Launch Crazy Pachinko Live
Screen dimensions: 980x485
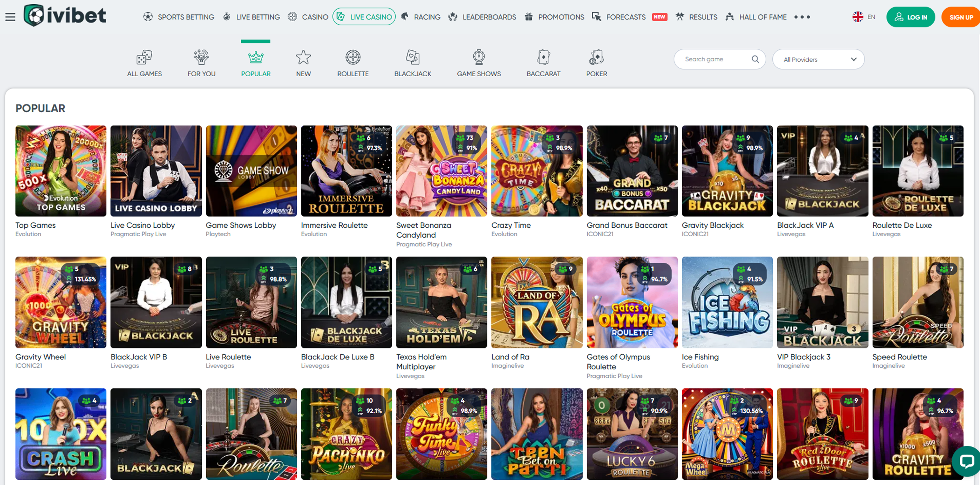click(x=346, y=434)
